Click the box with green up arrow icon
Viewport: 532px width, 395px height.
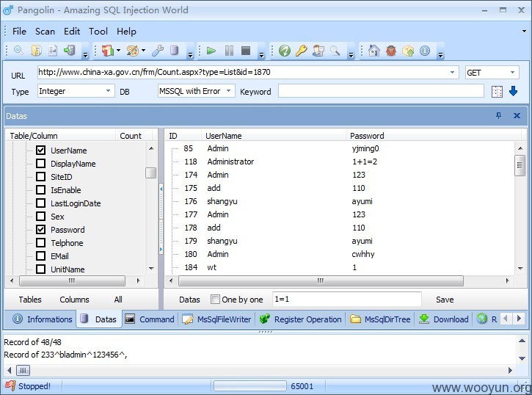pyautogui.click(x=408, y=51)
